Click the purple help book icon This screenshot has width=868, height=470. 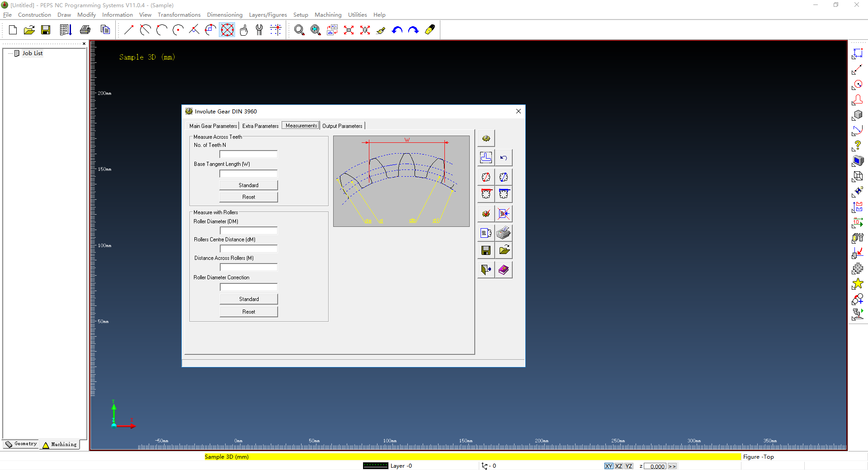(x=504, y=270)
